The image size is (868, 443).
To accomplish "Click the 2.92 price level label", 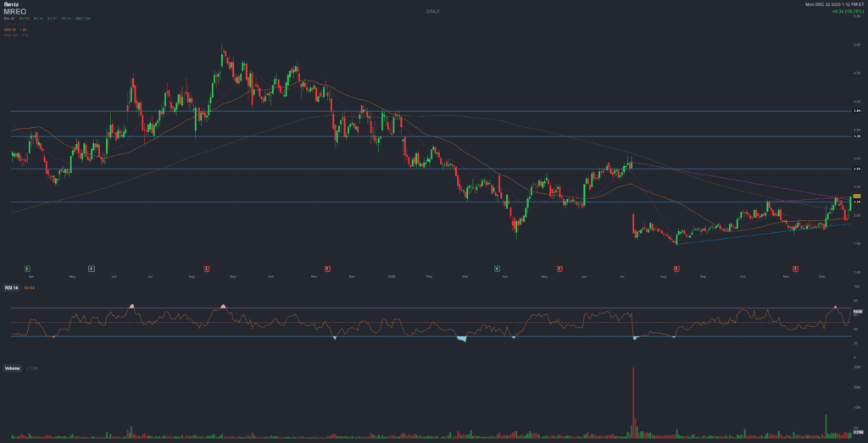I will tap(857, 169).
